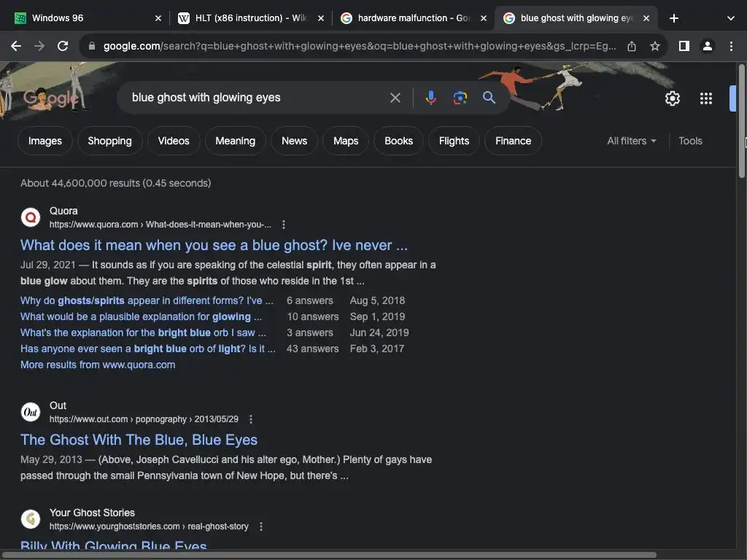This screenshot has width=747, height=560.
Task: Switch to Maps results
Action: [345, 141]
